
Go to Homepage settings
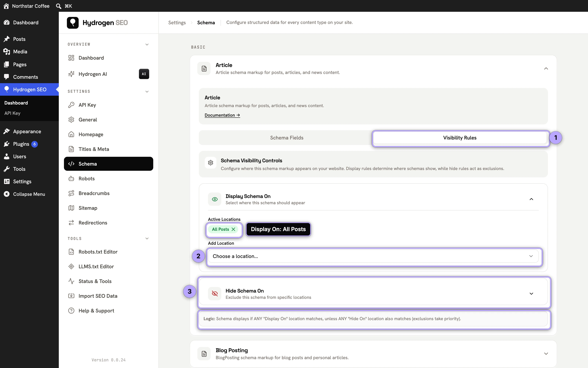click(109, 134)
